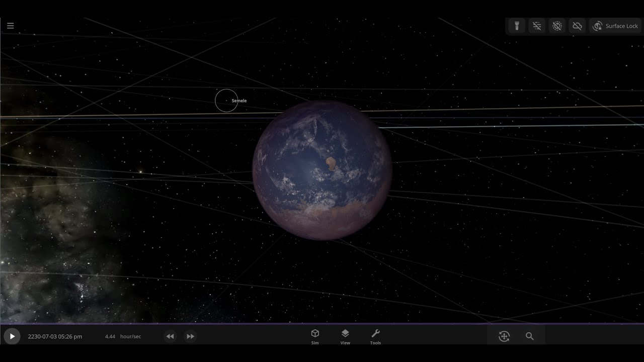Image resolution: width=644 pixels, height=362 pixels.
Task: Click the simulation date 2230-07-03
Action: 55,336
